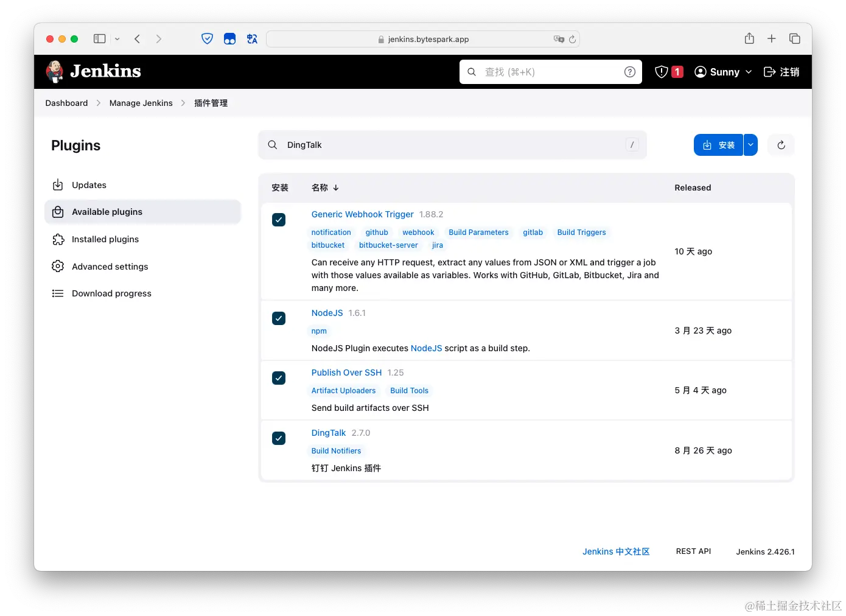
Task: Filter by the github tag
Action: 377,233
